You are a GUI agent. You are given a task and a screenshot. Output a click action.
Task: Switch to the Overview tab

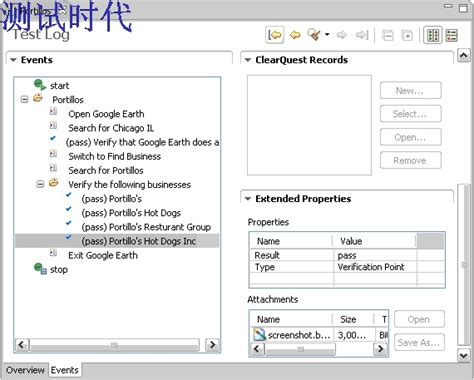pyautogui.click(x=25, y=370)
